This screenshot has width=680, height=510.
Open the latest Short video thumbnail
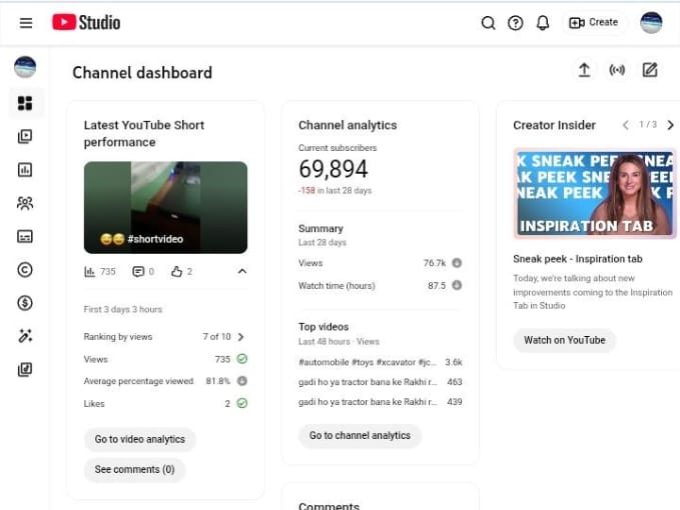pyautogui.click(x=165, y=207)
